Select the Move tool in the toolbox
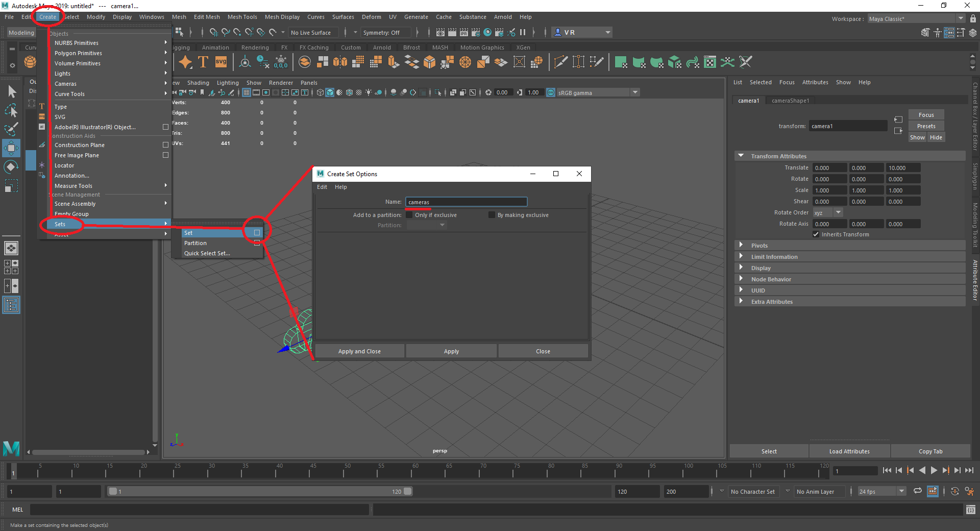This screenshot has width=980, height=531. coord(11,148)
